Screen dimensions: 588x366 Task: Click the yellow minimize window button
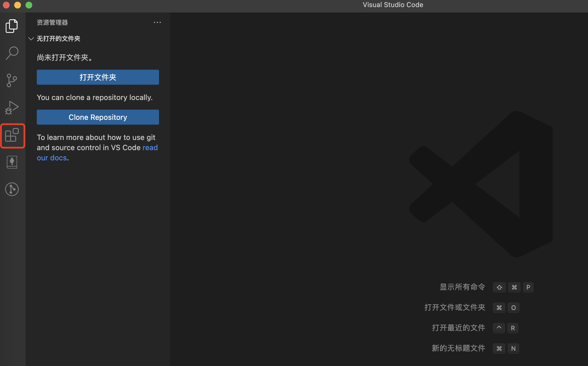pyautogui.click(x=18, y=5)
